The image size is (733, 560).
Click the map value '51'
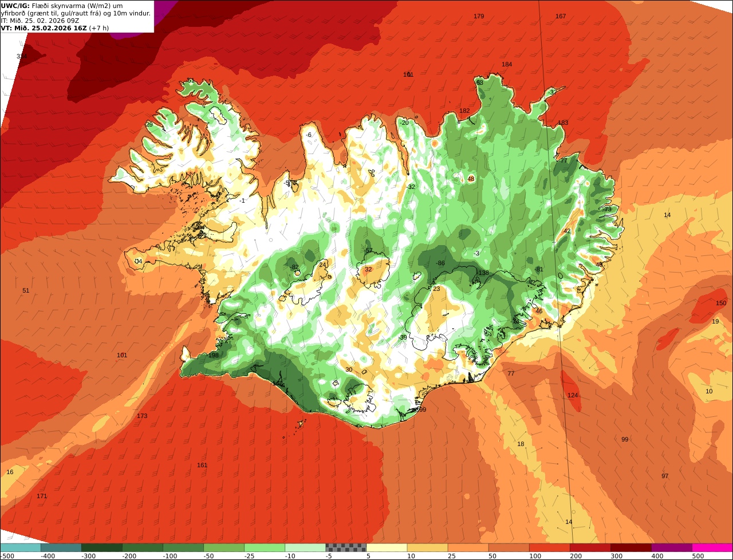26,290
